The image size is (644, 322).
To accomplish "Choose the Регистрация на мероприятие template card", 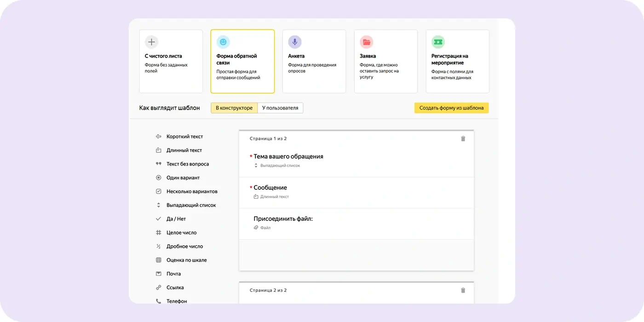I will 458,62.
